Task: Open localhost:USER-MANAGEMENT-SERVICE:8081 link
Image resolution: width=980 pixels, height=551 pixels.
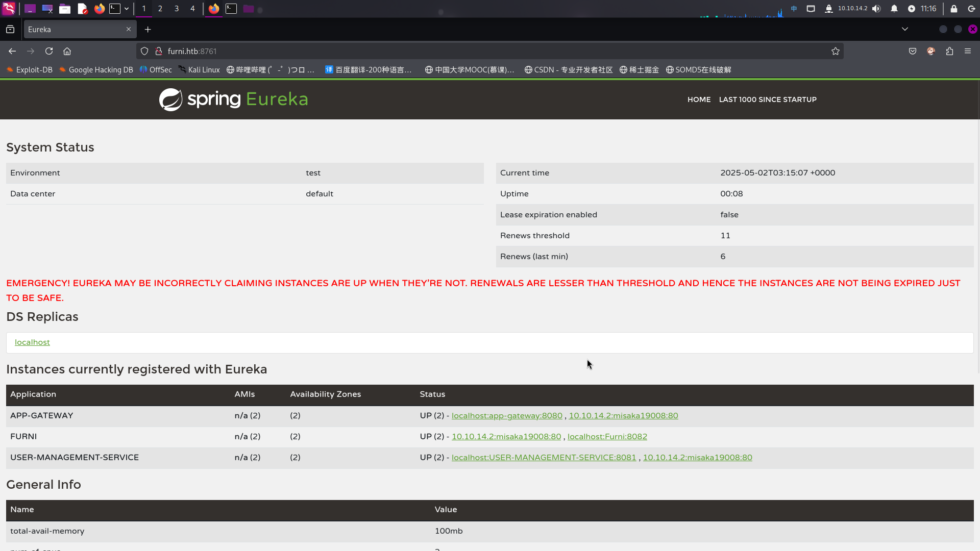Action: click(x=544, y=458)
